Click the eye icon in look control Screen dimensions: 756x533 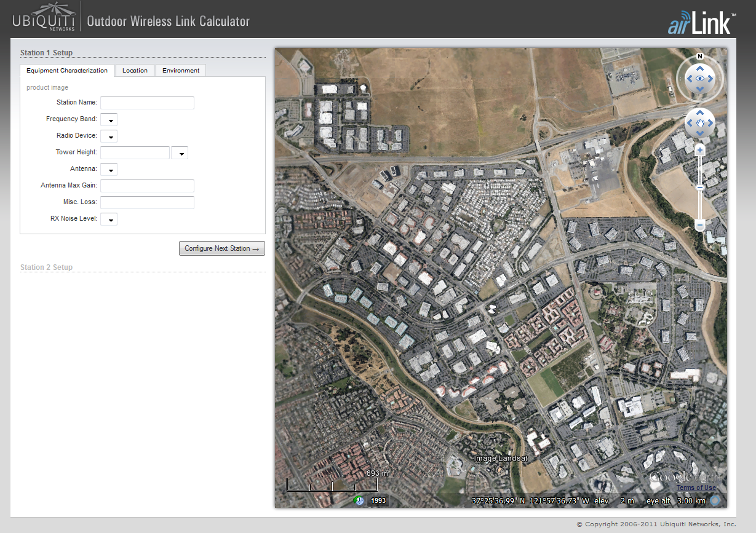700,79
